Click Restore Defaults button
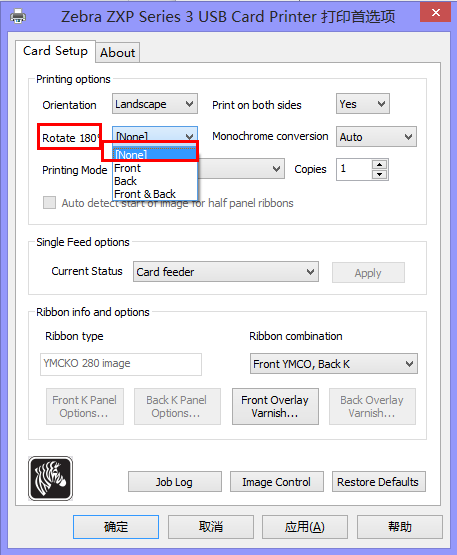 coord(378,481)
